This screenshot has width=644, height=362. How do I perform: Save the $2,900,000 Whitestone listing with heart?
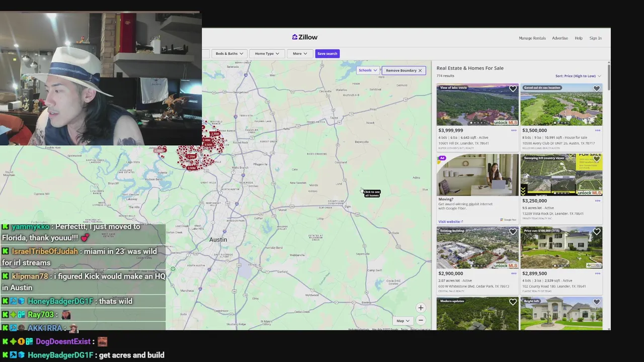click(513, 232)
